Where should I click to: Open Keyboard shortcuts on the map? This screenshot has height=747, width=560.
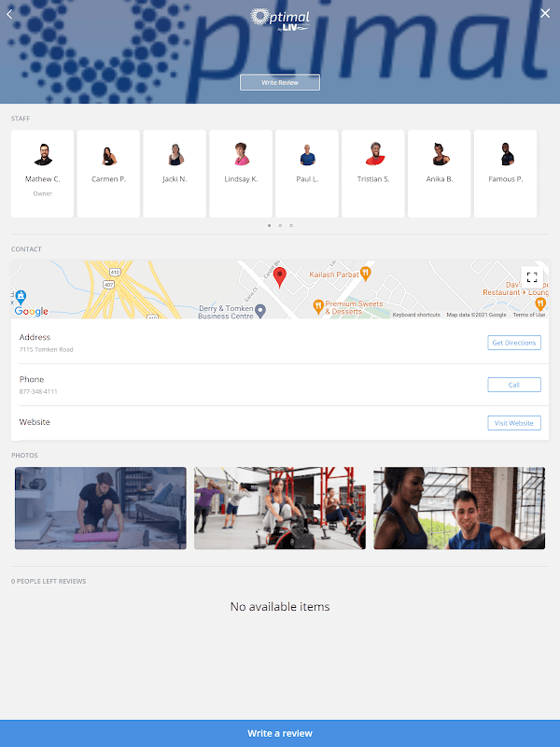coord(416,315)
